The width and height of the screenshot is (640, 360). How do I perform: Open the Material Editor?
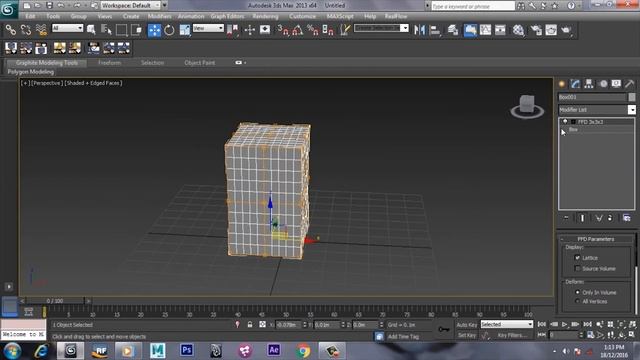coord(518,30)
